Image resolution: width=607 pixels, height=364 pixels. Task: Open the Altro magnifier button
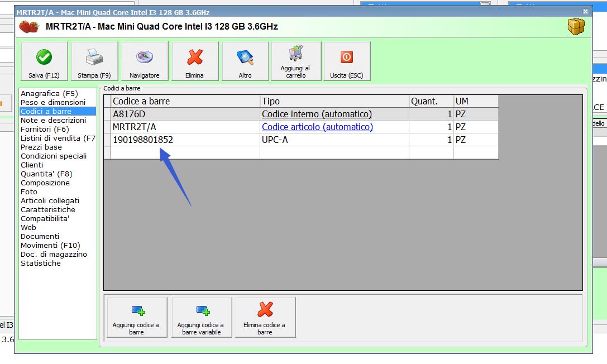pyautogui.click(x=246, y=61)
